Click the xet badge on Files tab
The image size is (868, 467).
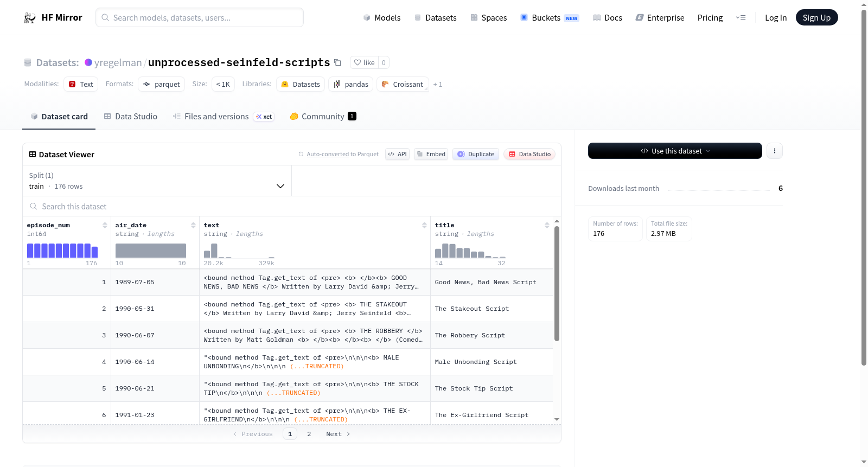point(264,117)
